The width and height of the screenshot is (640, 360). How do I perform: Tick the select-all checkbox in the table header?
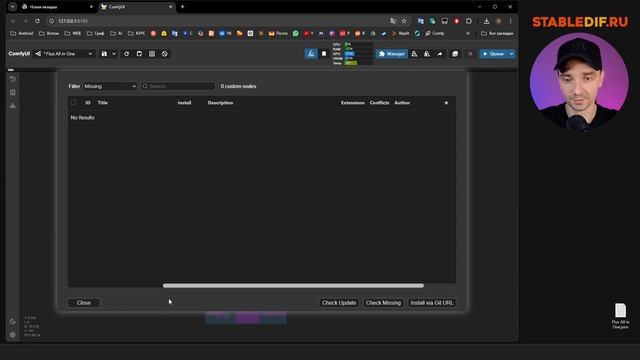73,102
